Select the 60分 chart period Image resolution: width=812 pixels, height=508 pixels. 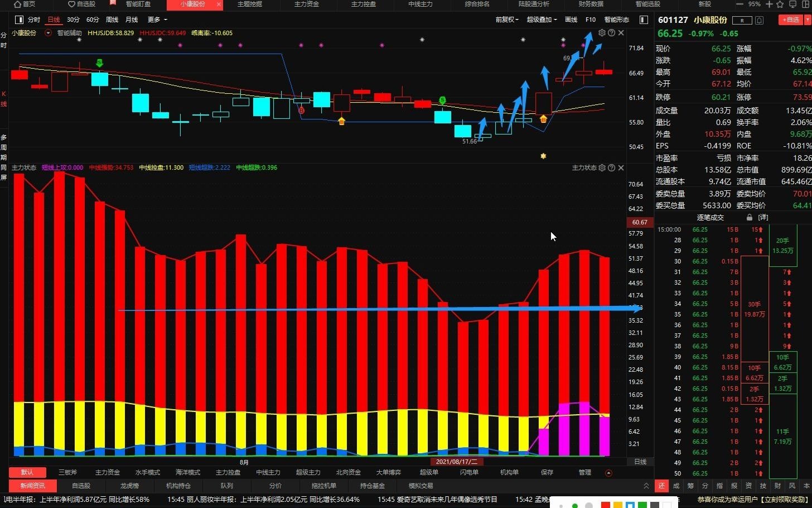93,20
